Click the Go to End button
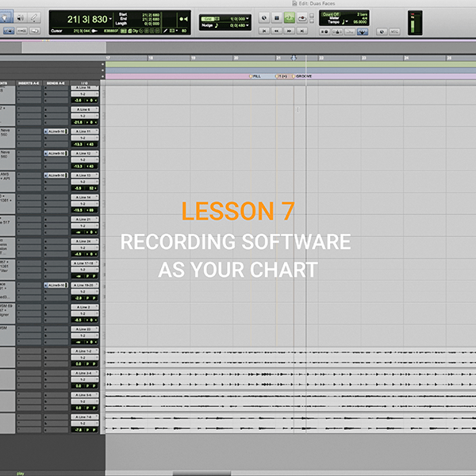476x476 pixels. point(302,31)
